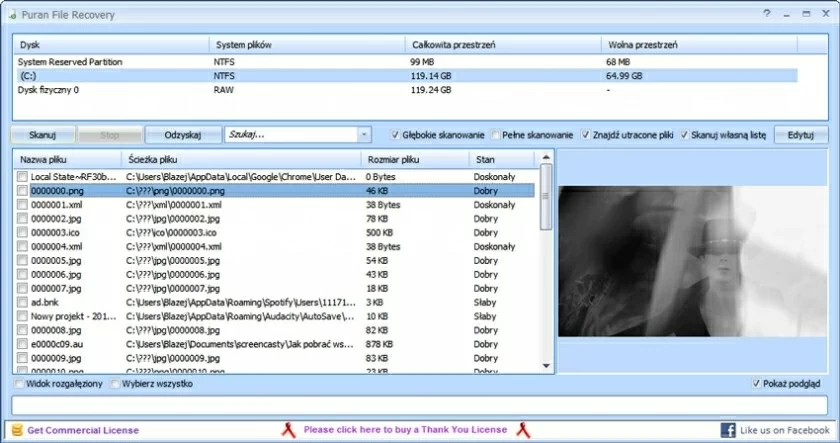Click the Stop button

tap(110, 135)
